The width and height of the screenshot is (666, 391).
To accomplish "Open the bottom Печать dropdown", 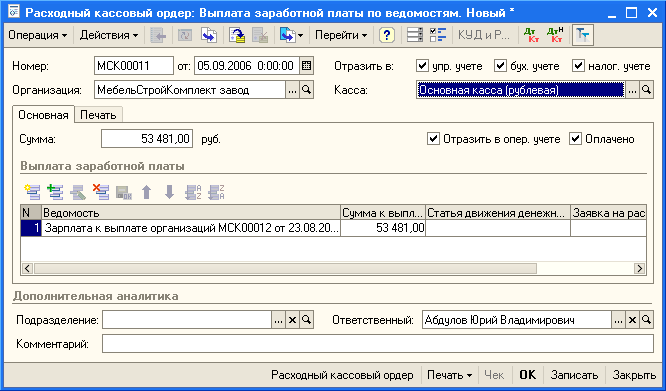I will [449, 375].
